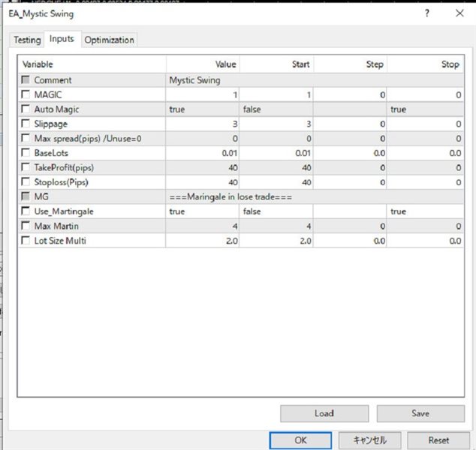476x450 pixels.
Task: Select the BaseLots Start 0.01 cell
Action: coord(276,153)
